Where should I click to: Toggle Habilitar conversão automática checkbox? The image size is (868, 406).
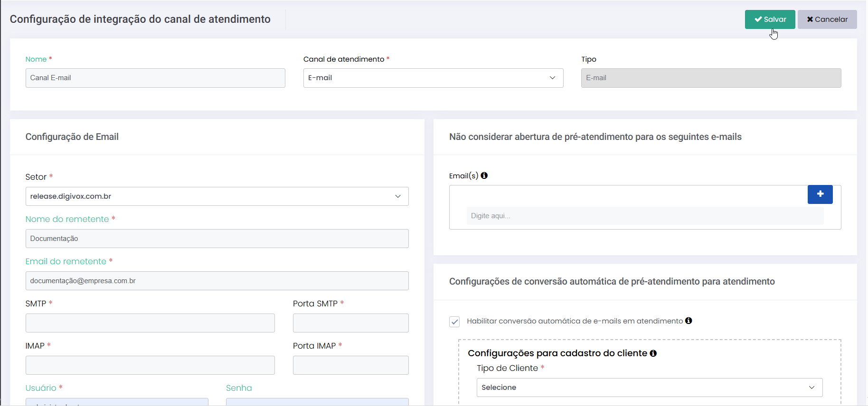[454, 322]
